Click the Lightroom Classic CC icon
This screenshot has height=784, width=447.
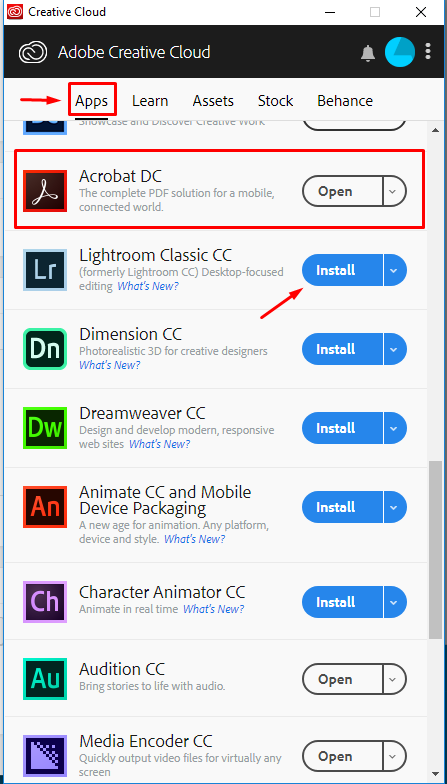click(45, 270)
